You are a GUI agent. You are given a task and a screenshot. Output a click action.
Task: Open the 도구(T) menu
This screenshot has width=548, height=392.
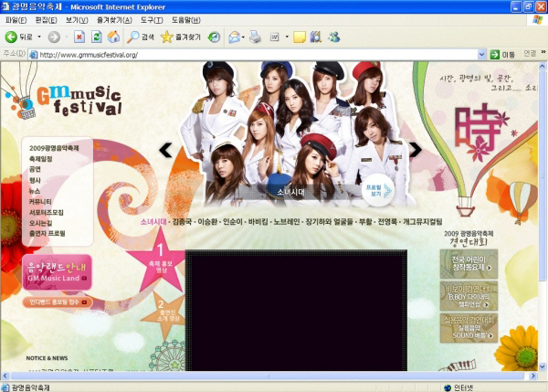(152, 19)
